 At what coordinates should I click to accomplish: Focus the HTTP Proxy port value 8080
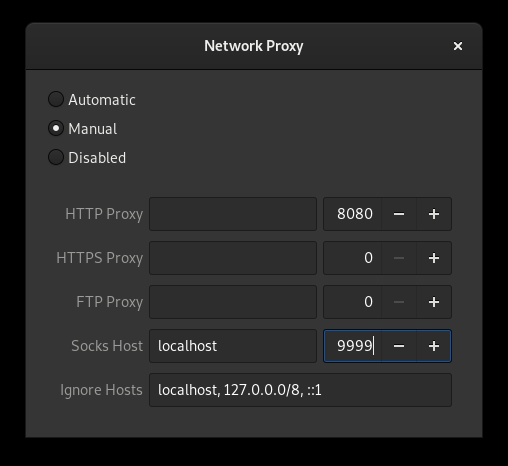(353, 214)
